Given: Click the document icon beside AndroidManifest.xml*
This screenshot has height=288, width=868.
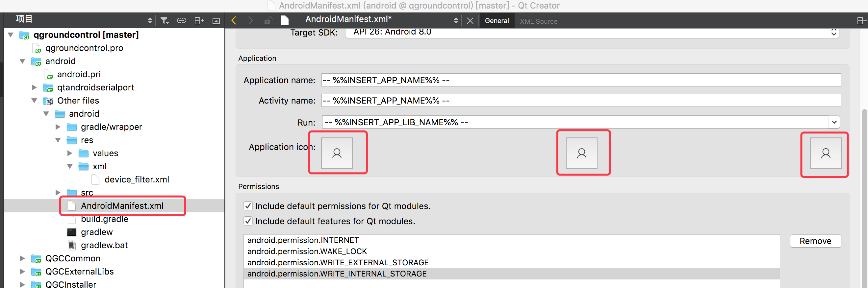Looking at the screenshot, I should [x=285, y=20].
